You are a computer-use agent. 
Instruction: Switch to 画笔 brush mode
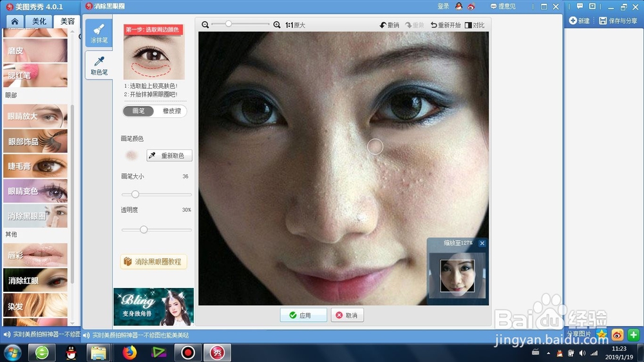pyautogui.click(x=138, y=111)
